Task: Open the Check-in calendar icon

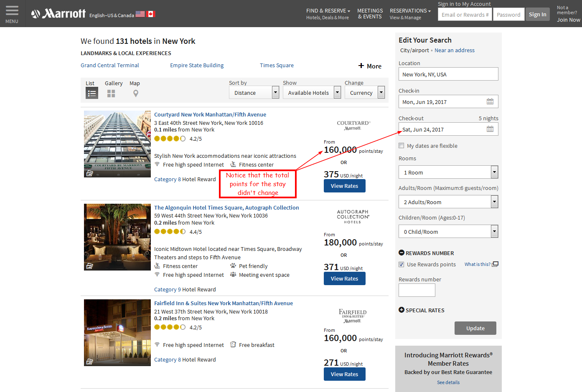Action: click(x=490, y=101)
